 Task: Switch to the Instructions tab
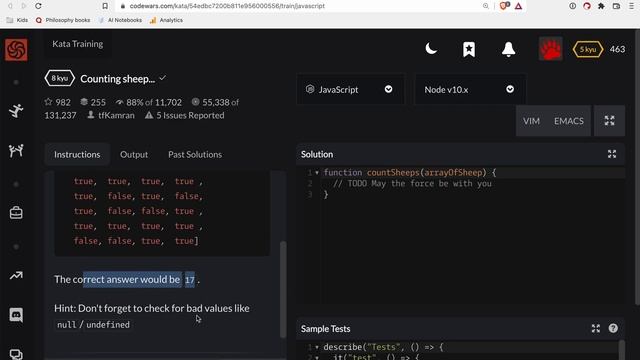[77, 154]
